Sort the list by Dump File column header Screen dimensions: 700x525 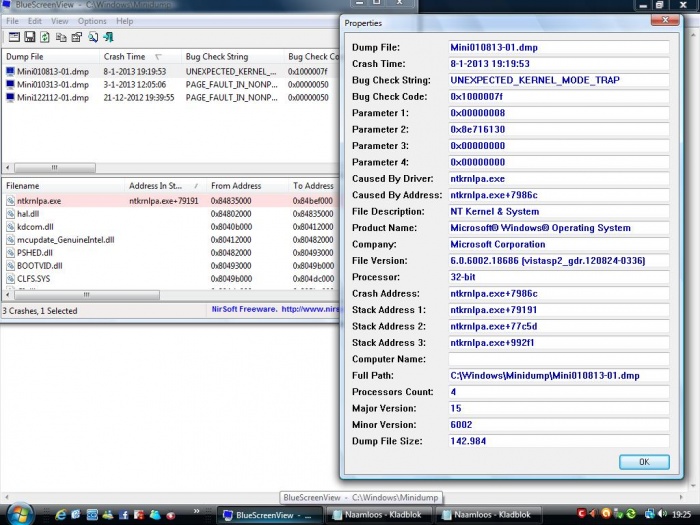point(25,57)
